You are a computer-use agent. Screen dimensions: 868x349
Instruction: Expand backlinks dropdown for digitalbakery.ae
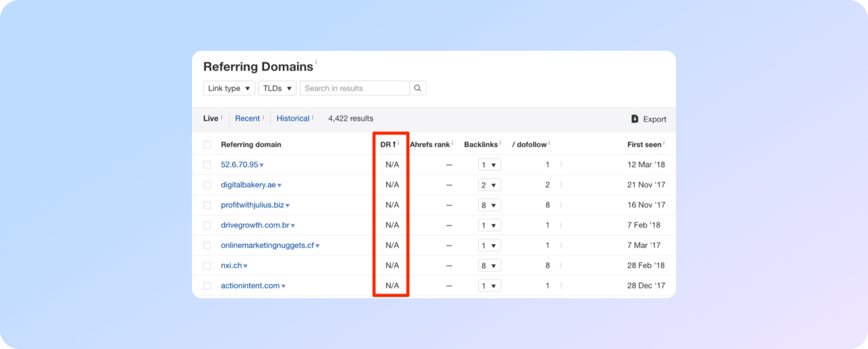(489, 185)
